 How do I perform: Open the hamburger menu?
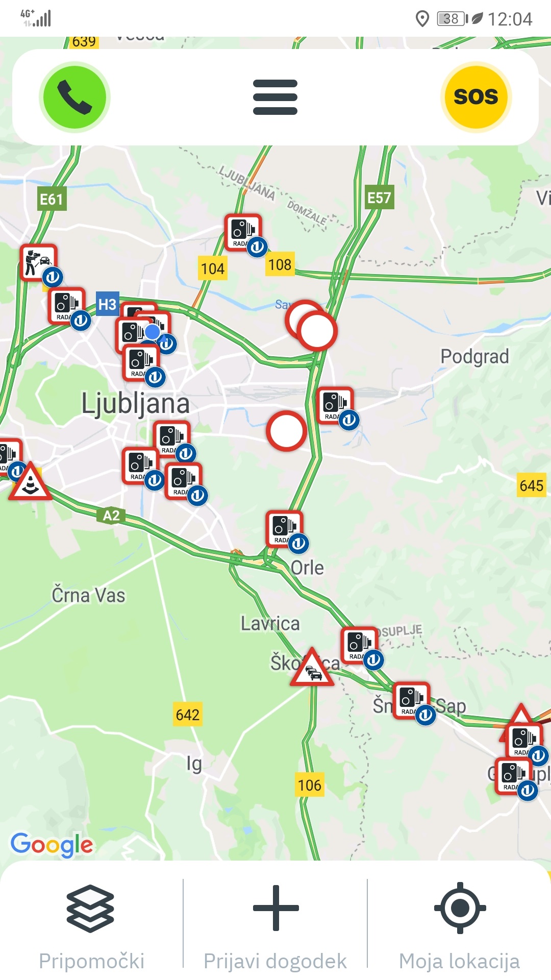275,97
